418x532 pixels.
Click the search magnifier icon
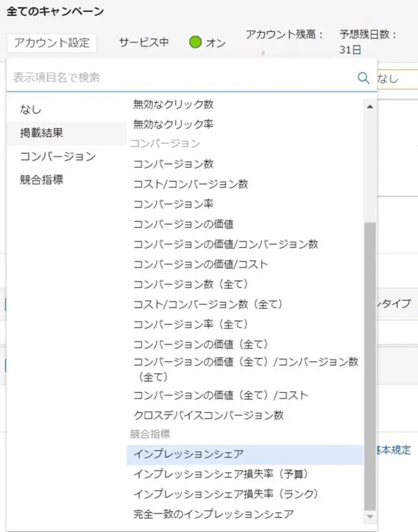pyautogui.click(x=362, y=78)
